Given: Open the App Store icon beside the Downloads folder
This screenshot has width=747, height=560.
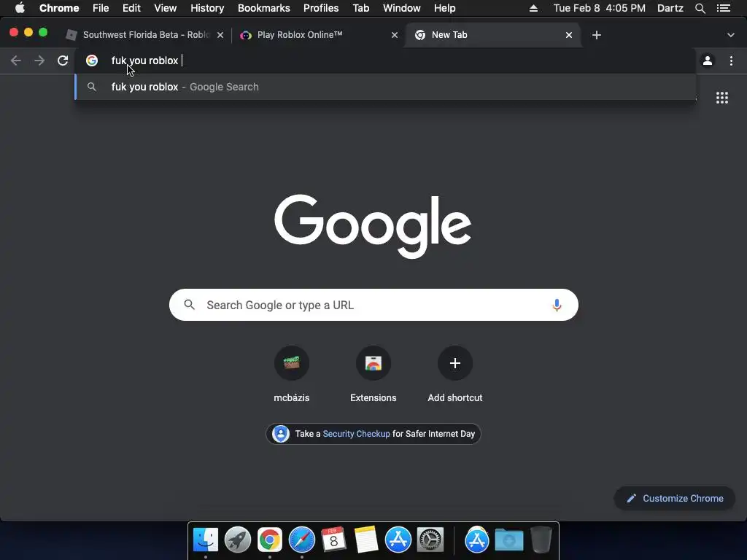Looking at the screenshot, I should [x=477, y=540].
